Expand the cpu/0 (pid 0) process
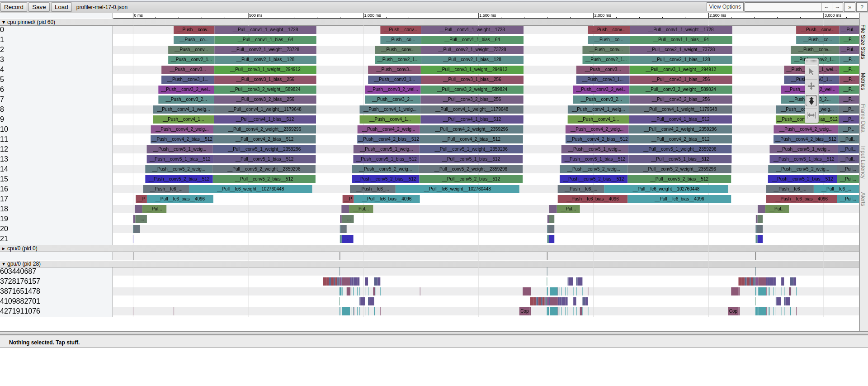Image resolution: width=868 pixels, height=386 pixels. tap(4, 248)
